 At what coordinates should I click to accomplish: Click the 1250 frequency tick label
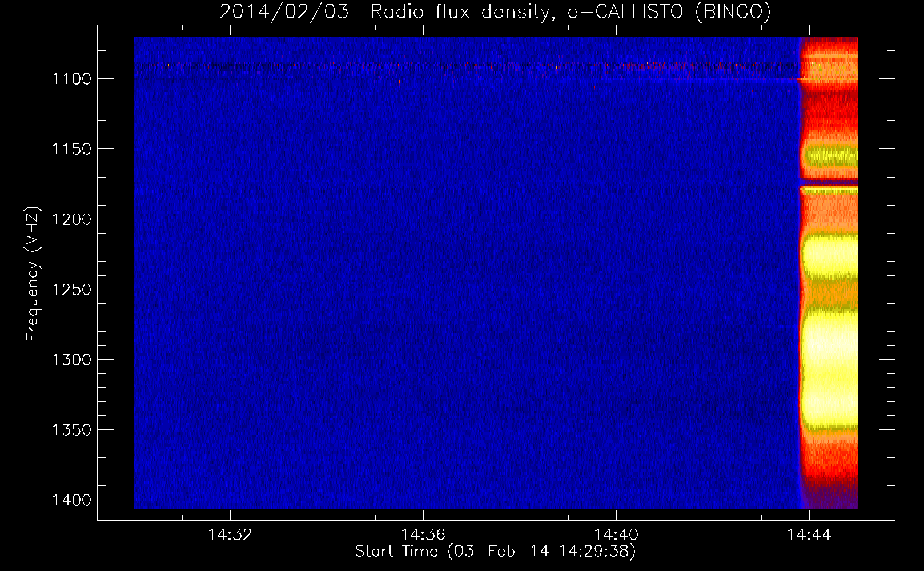pyautogui.click(x=71, y=289)
